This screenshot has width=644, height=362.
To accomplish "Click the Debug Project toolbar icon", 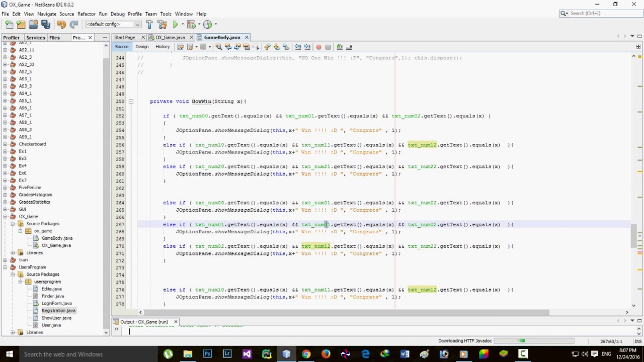I will coord(191,24).
